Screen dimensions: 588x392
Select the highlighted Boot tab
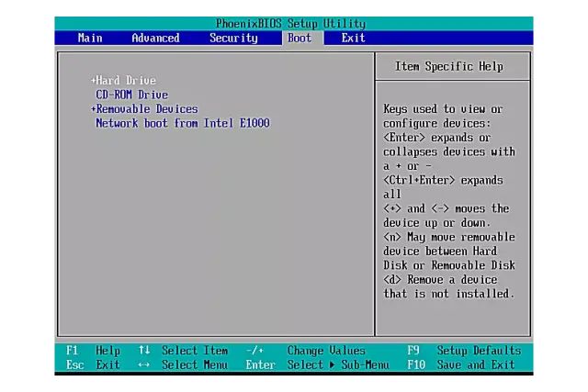[300, 38]
